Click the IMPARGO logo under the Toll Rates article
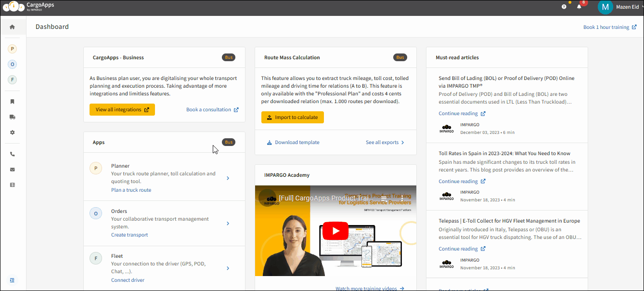Viewport: 644px width, 291px height. coord(447,196)
